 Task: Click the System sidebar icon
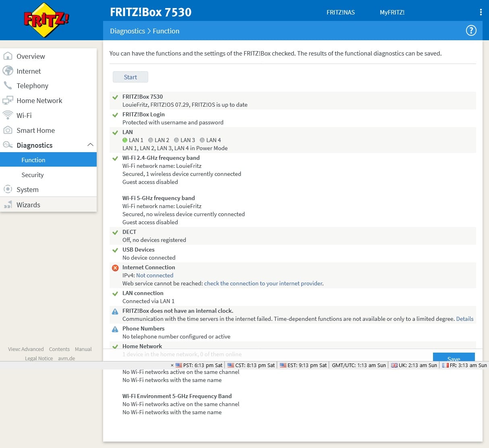click(8, 190)
